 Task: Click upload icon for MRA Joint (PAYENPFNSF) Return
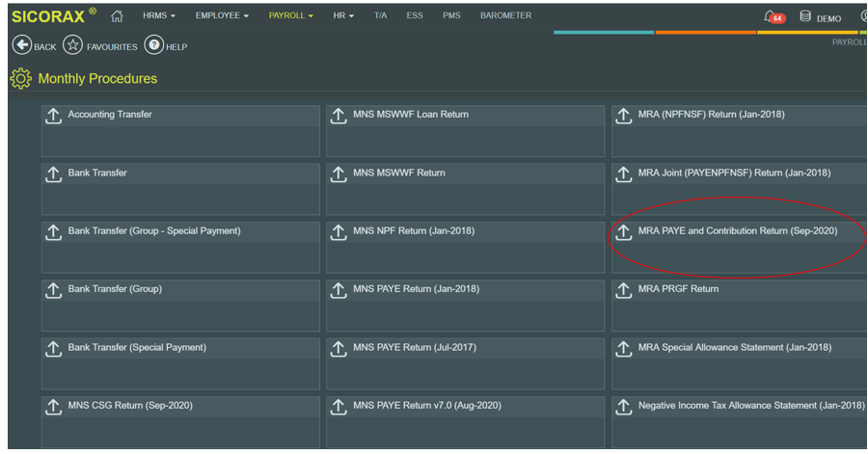pyautogui.click(x=623, y=174)
